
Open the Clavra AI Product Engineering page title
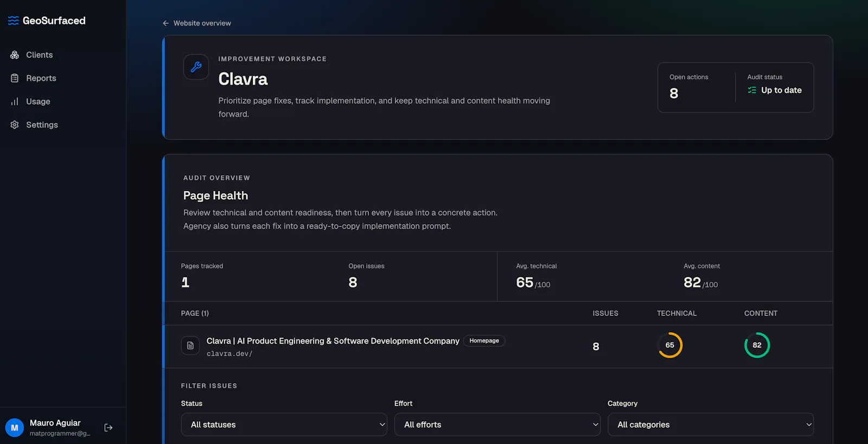pos(333,341)
